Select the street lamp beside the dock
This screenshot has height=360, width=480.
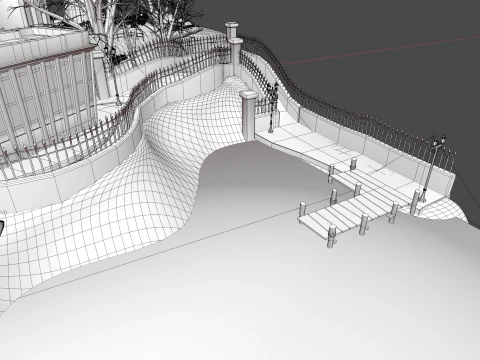click(432, 168)
